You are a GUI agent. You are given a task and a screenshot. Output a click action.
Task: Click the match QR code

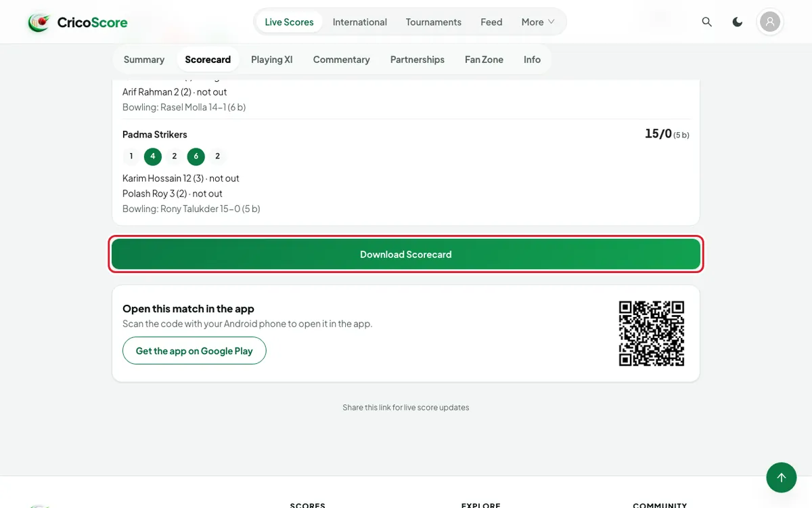click(x=652, y=333)
